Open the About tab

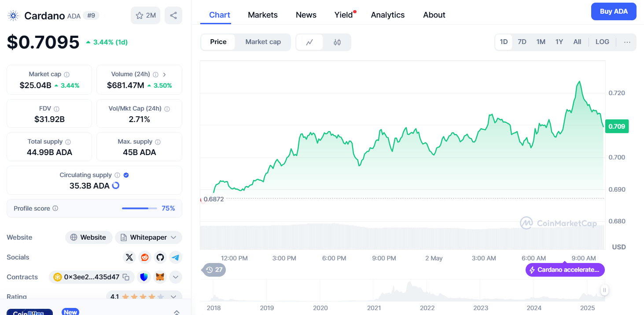(x=434, y=15)
